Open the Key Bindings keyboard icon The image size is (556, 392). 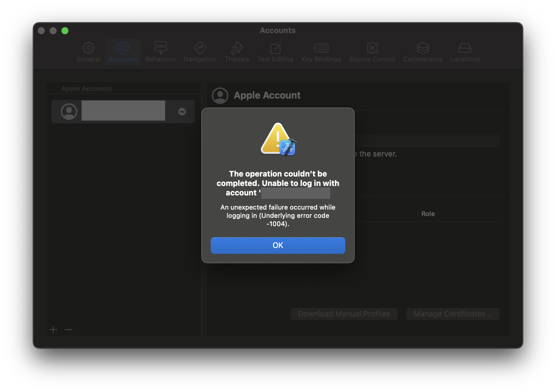click(321, 48)
